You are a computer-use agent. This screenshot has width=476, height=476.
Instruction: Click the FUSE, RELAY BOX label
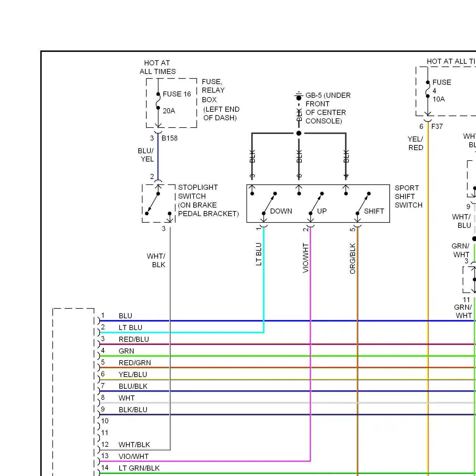pos(213,90)
